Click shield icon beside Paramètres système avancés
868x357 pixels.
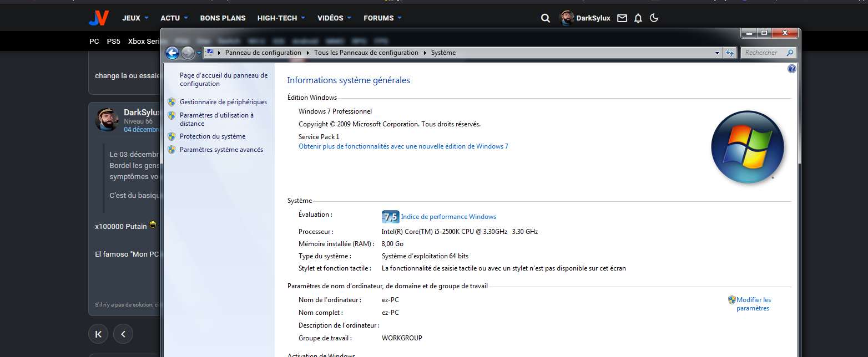(x=171, y=150)
